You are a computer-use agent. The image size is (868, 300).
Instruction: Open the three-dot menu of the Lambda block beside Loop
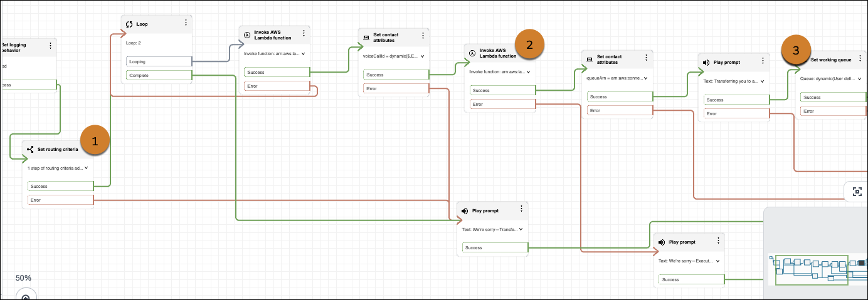[304, 34]
